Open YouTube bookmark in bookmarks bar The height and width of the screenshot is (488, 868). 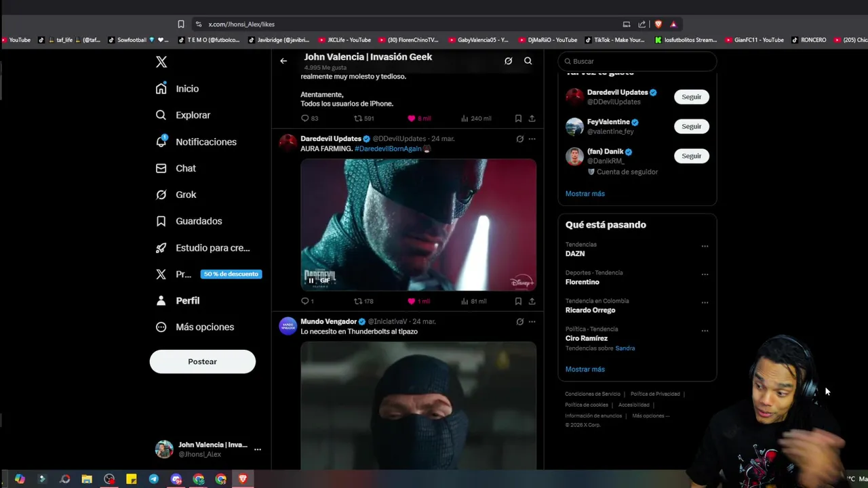(x=16, y=40)
